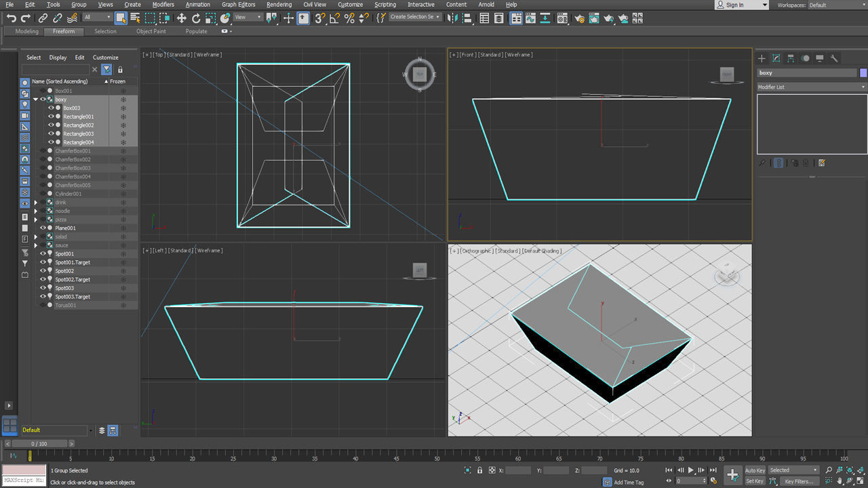Choose the Select and Move tool

(x=181, y=18)
